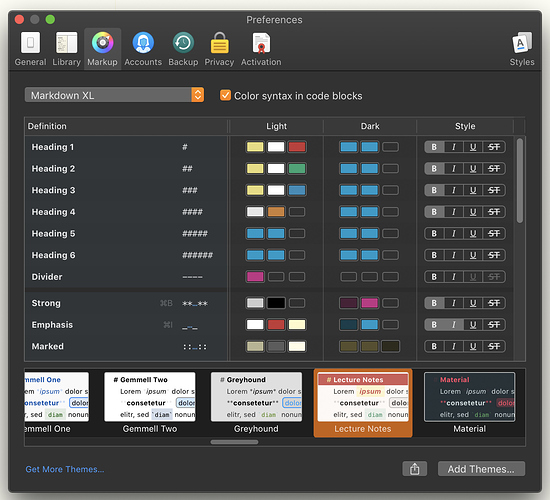Click the share themes export icon
The width and height of the screenshot is (550, 500).
click(415, 469)
